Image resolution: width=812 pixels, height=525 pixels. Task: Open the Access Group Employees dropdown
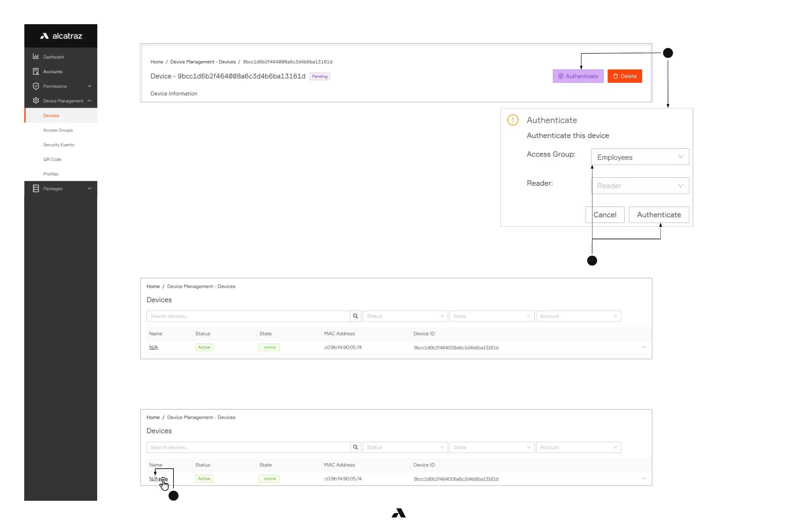tap(640, 157)
